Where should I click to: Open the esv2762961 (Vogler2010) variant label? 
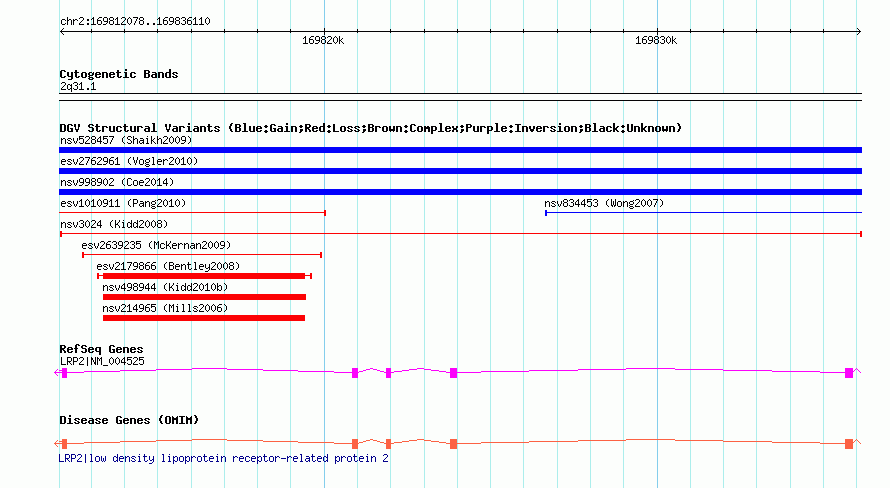(129, 161)
